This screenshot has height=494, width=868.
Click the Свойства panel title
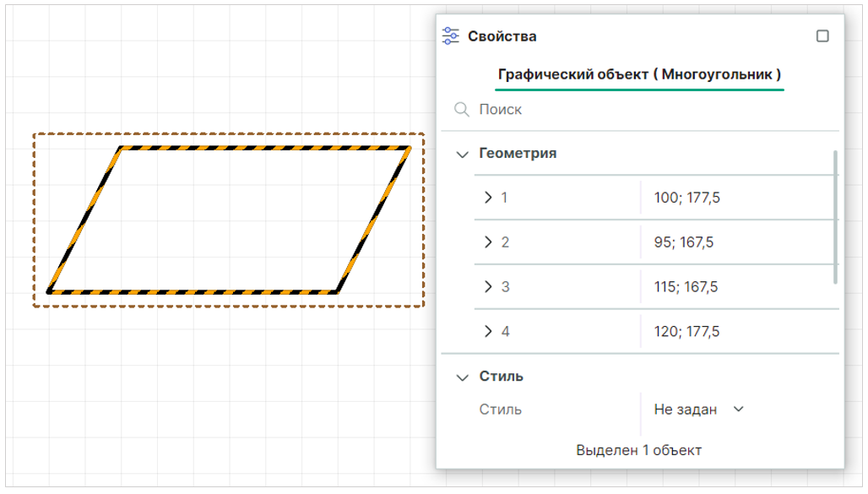[502, 36]
